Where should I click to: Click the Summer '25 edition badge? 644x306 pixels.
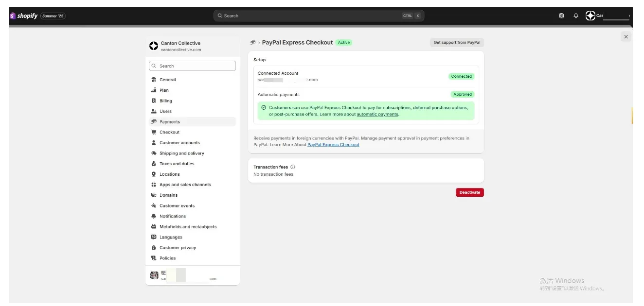click(x=53, y=16)
